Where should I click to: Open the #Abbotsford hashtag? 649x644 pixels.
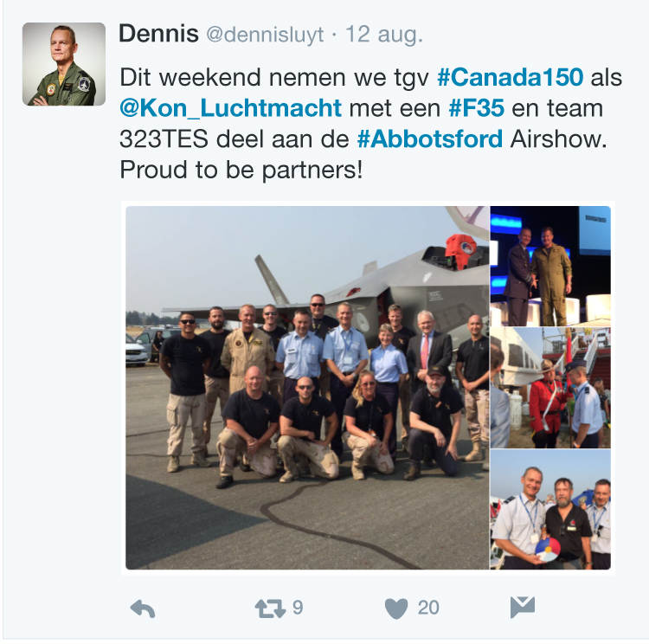tap(429, 138)
